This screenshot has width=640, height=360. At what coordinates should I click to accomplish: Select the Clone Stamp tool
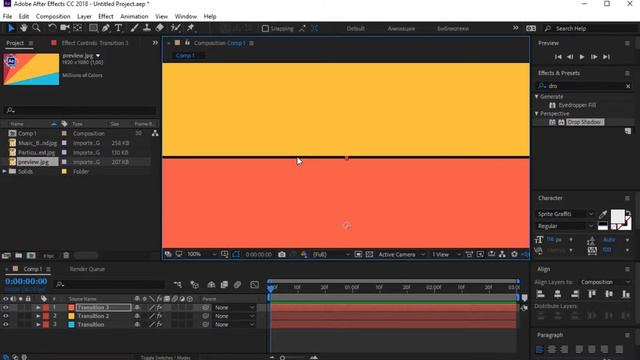pyautogui.click(x=147, y=28)
